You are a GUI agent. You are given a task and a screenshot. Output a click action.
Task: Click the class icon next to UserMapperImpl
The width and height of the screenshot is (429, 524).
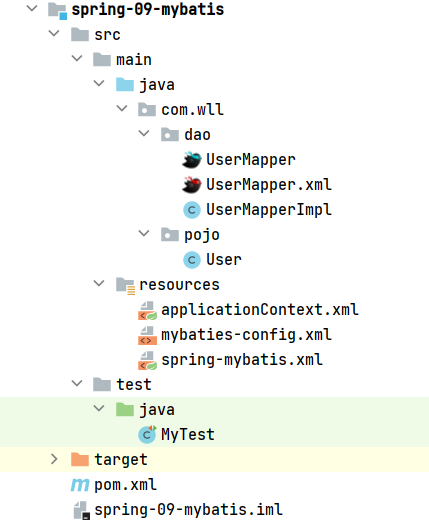point(192,210)
